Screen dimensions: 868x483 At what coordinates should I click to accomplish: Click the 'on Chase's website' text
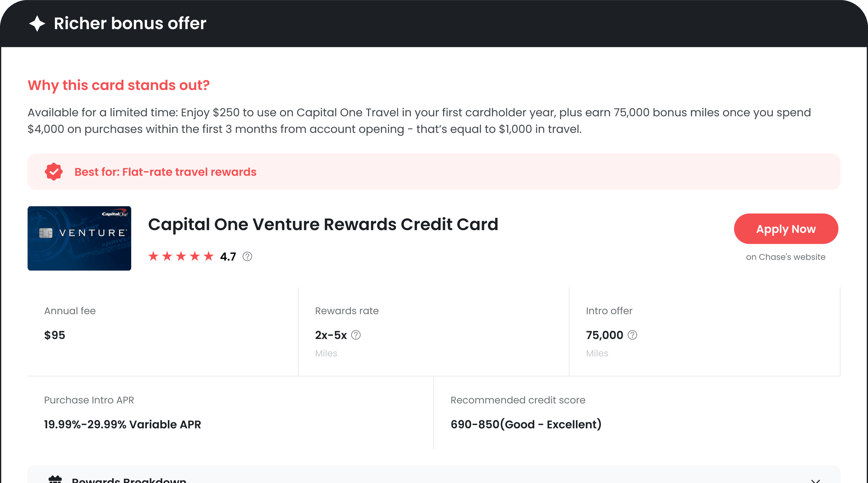785,257
